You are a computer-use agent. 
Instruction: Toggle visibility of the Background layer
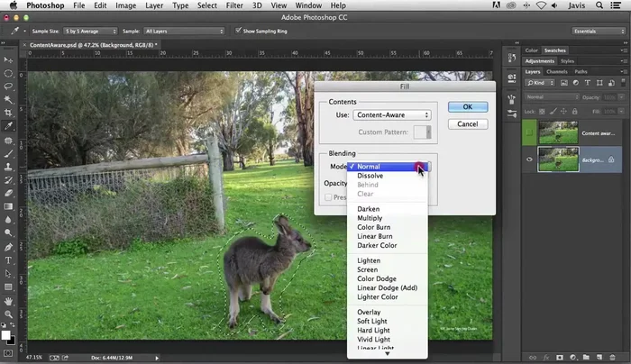529,159
